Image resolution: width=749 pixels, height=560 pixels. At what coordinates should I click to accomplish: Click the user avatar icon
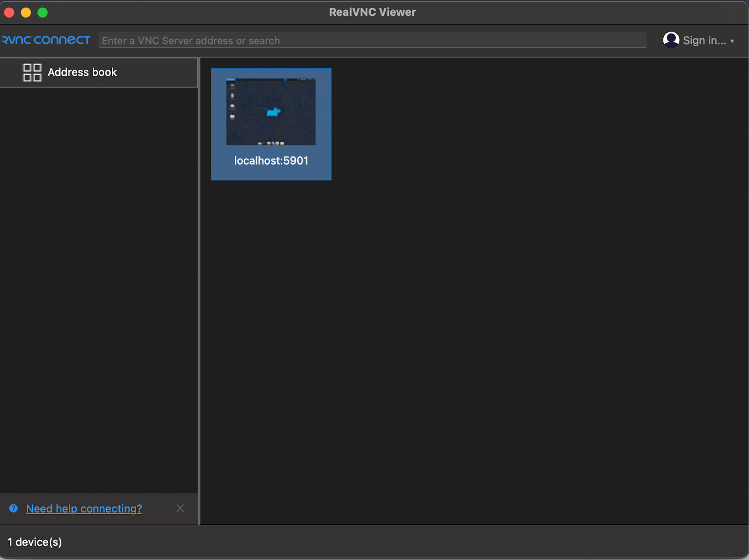pos(671,40)
